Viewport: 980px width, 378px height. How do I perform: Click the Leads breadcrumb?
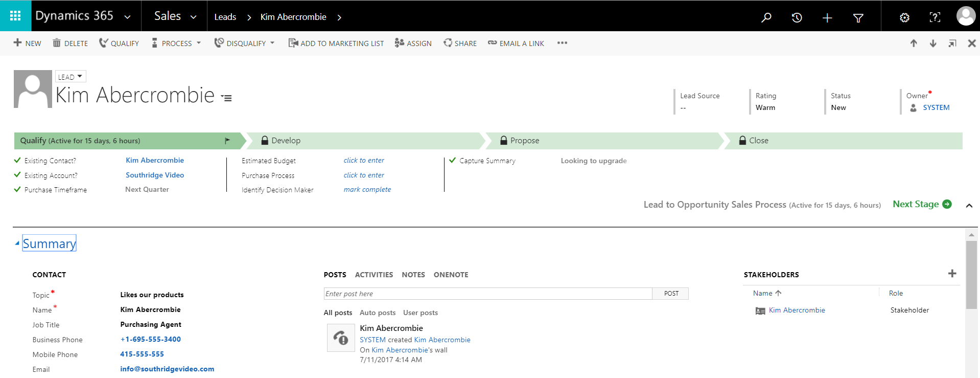tap(225, 17)
